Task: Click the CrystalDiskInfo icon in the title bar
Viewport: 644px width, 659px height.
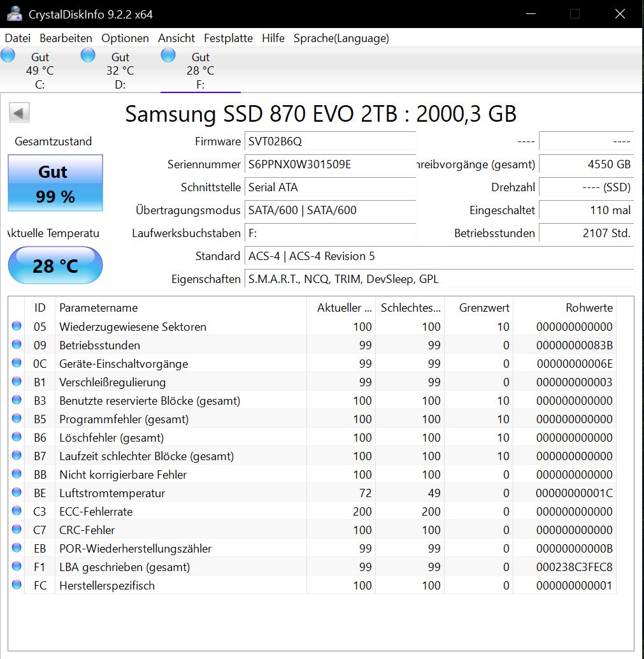Action: coord(13,13)
